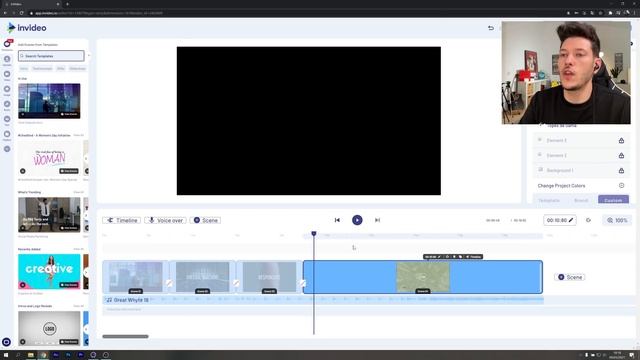The width and height of the screenshot is (640, 360).
Task: Click View All next to What's Trending
Action: pos(78,192)
